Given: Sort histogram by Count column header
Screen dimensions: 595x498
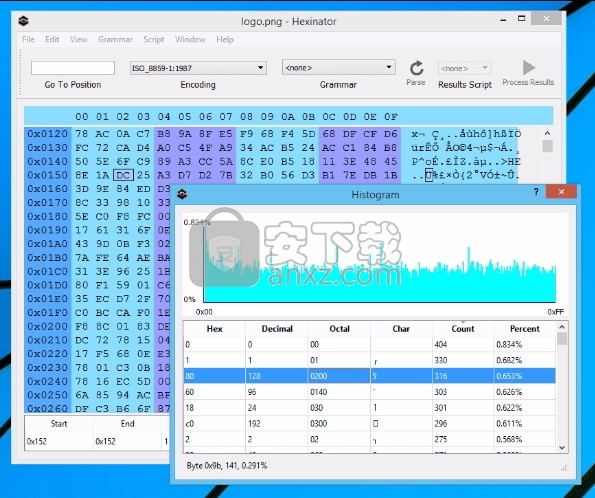Looking at the screenshot, I should [x=463, y=329].
